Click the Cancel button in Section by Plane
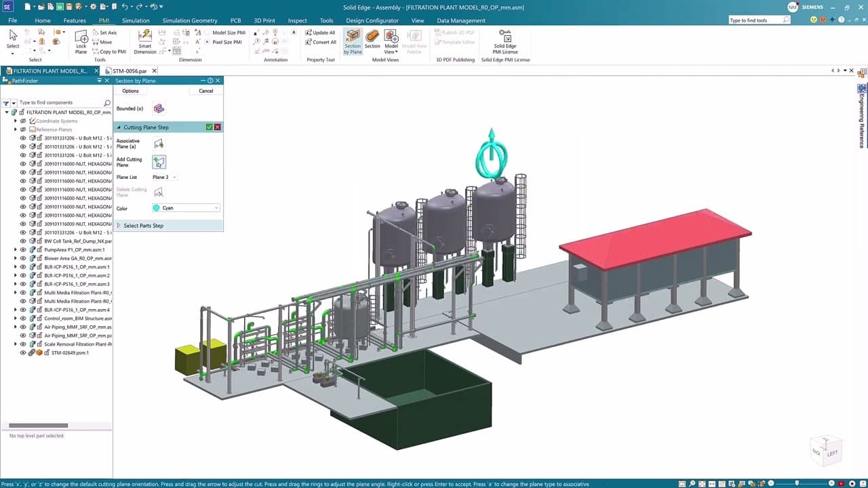Viewport: 868px width, 488px height. pyautogui.click(x=206, y=91)
